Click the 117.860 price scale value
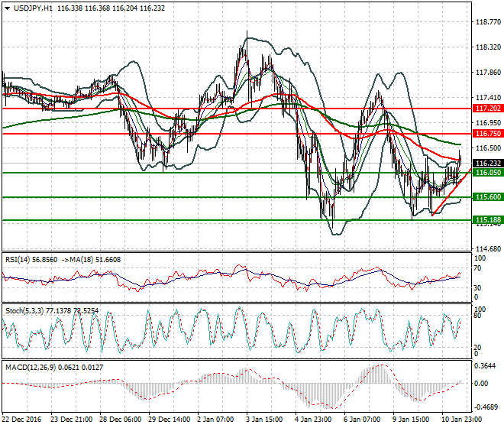Viewport: 504px width, 428px height. (x=488, y=73)
